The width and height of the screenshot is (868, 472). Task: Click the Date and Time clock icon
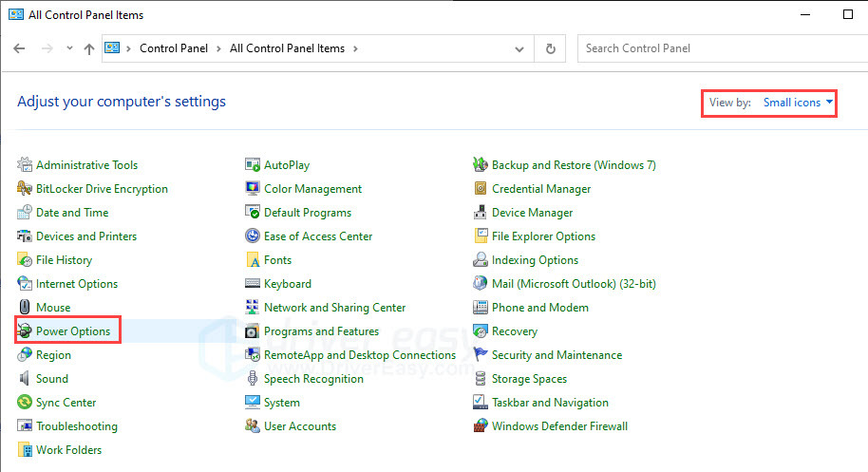tap(25, 212)
